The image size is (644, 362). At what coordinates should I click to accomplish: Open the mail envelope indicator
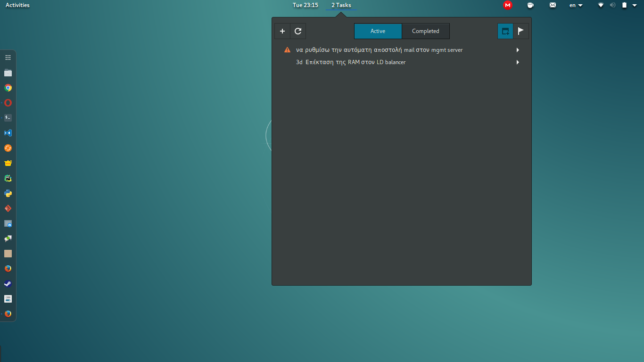coord(553,5)
